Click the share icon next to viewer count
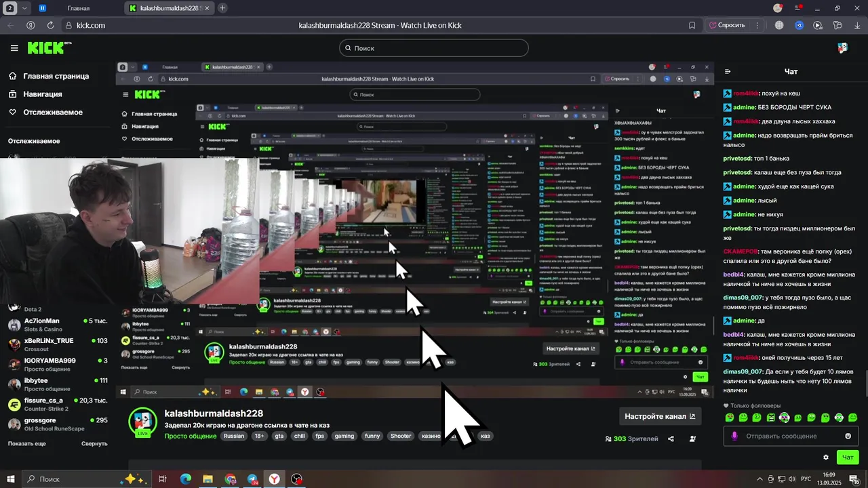 click(x=671, y=439)
